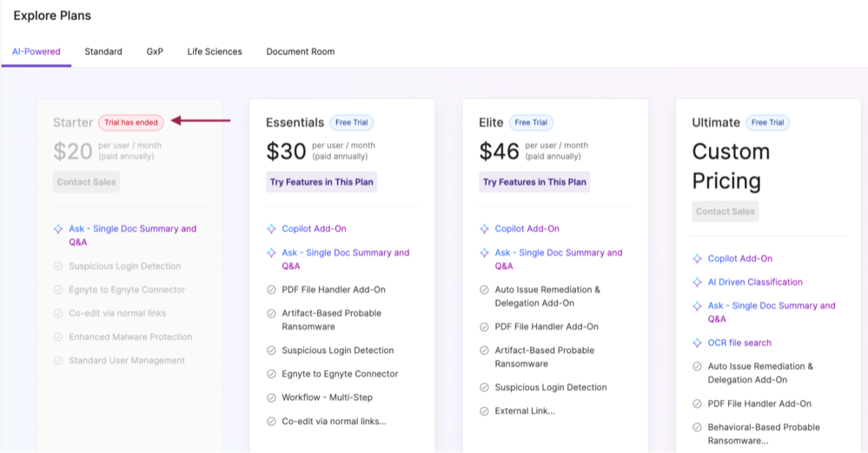Expand Behavioral-Based Probable Ransomware item
The image size is (868, 453).
point(763,434)
